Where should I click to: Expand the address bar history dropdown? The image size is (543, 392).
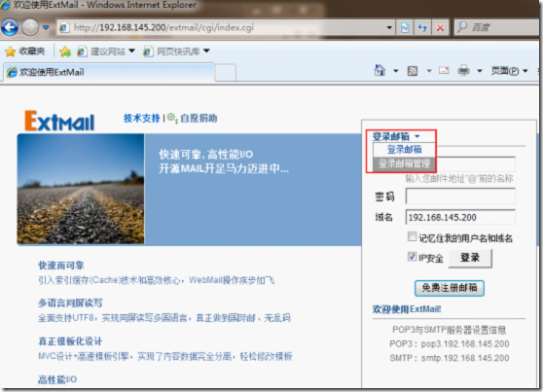(389, 27)
